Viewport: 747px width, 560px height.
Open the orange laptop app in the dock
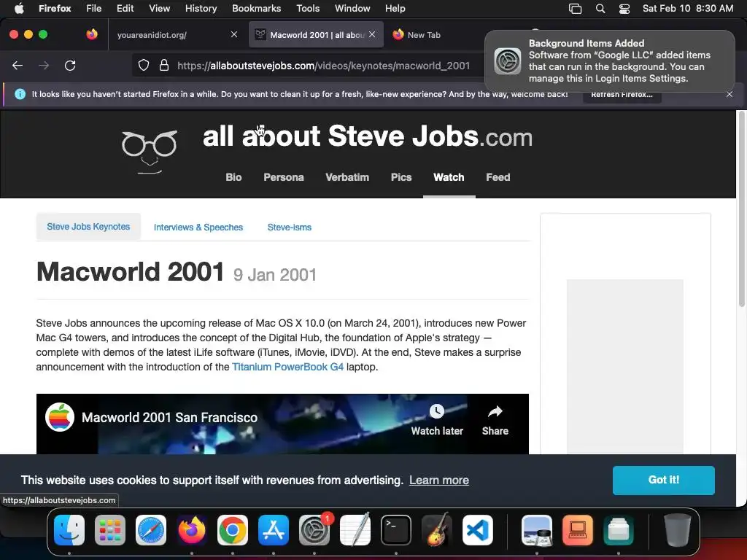[578, 530]
